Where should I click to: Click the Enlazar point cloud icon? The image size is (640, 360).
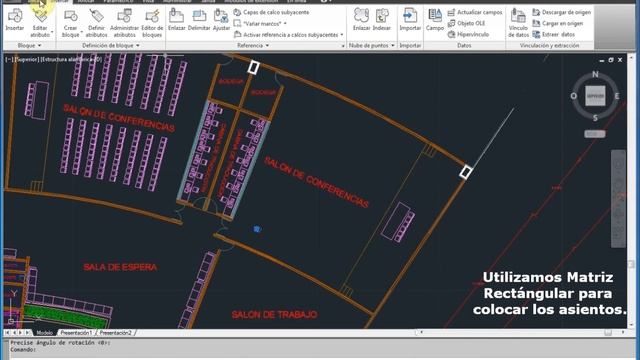tap(361, 16)
